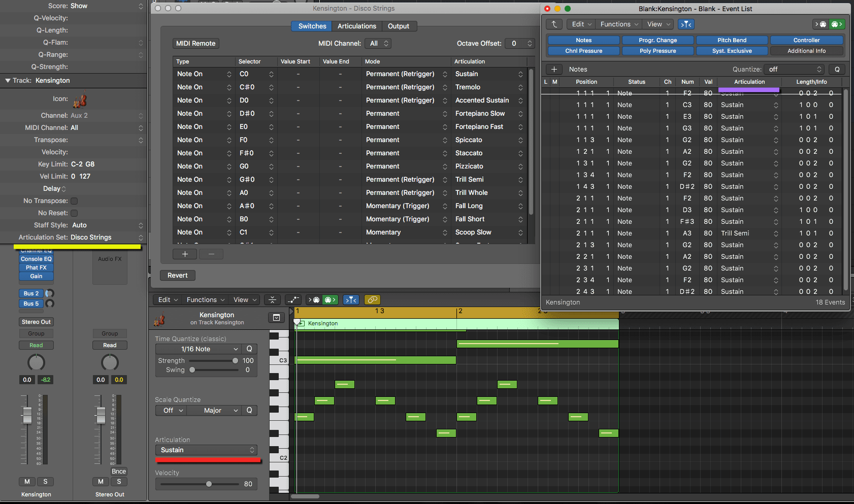
Task: Click the Revert button
Action: (x=178, y=276)
